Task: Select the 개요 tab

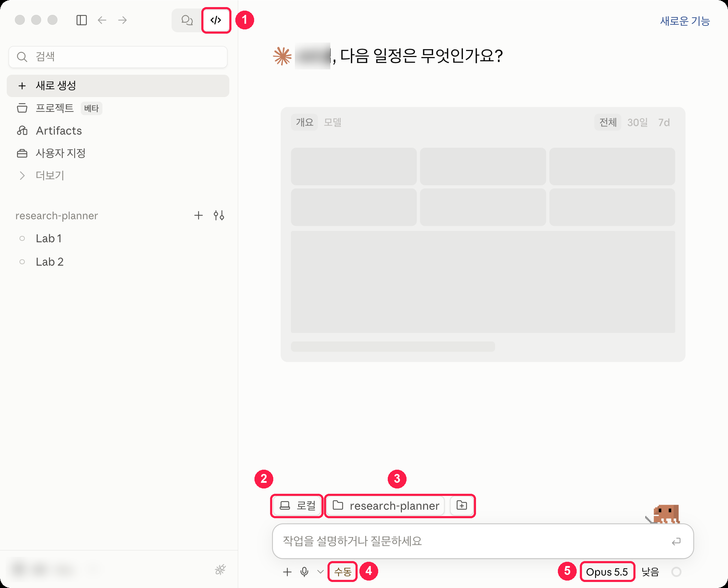Action: (305, 122)
